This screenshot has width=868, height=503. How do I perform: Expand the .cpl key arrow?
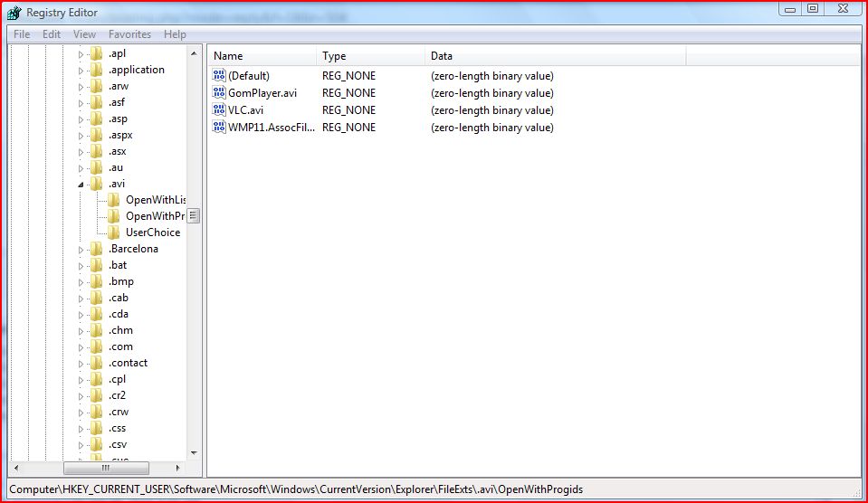[x=81, y=380]
